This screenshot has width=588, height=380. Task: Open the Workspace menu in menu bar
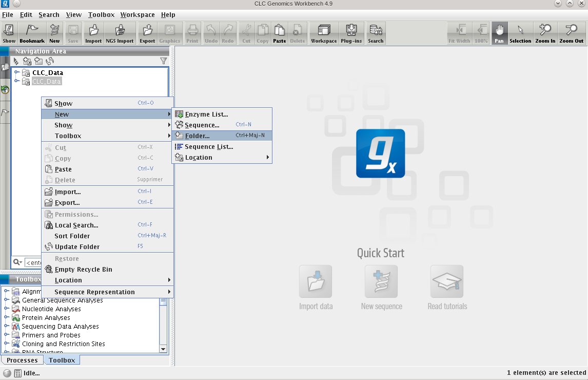137,15
